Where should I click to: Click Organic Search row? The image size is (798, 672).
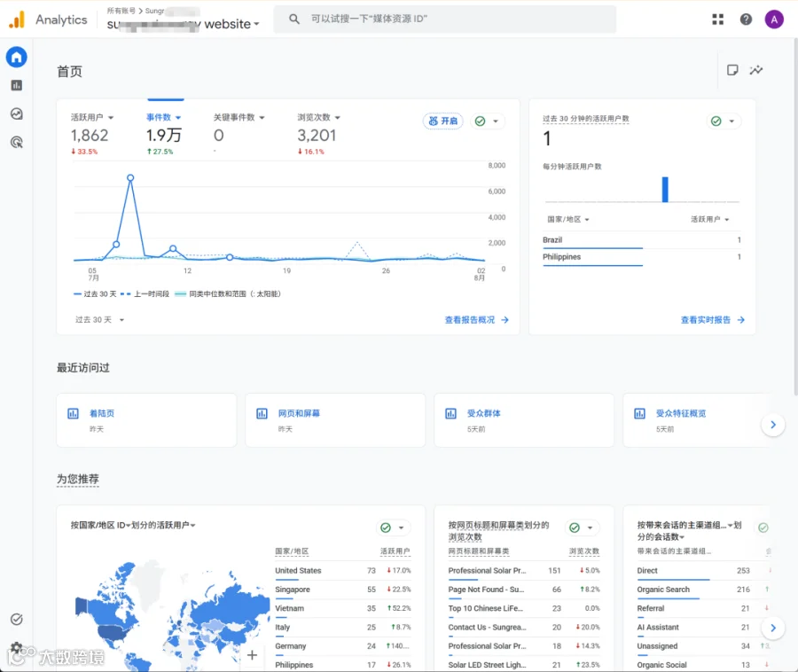click(702, 590)
